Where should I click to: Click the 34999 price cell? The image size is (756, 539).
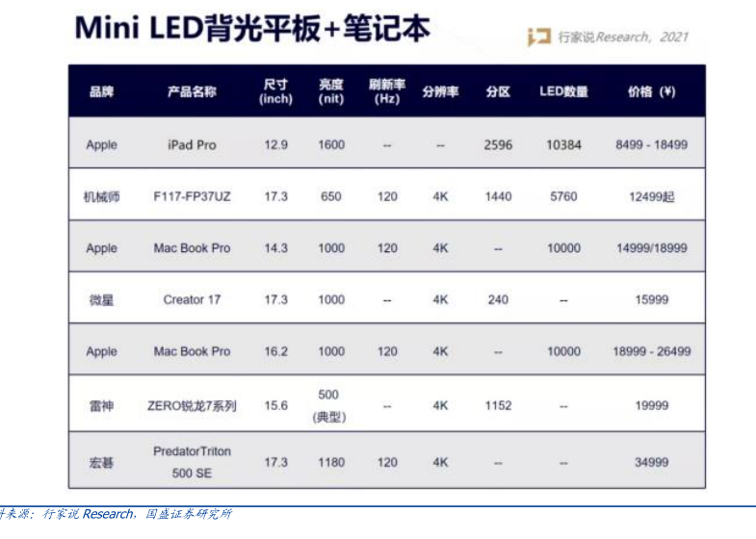click(651, 462)
